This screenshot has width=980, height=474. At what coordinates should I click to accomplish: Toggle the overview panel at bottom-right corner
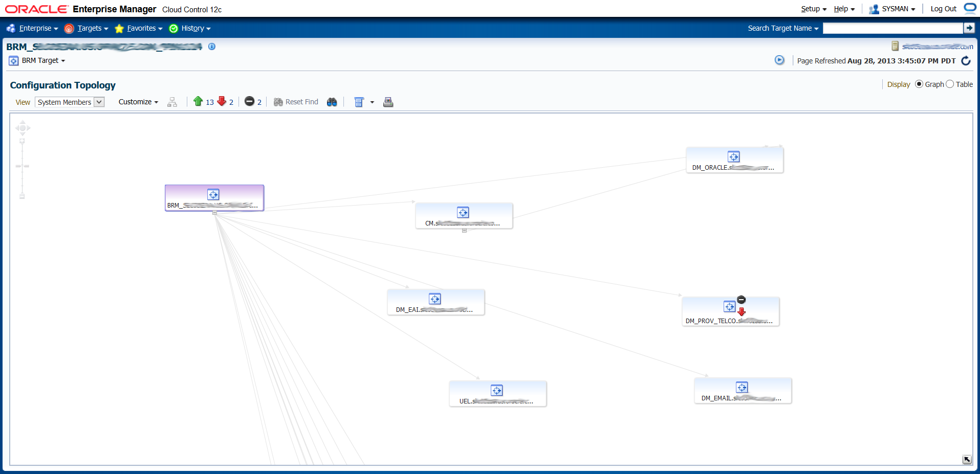[967, 460]
